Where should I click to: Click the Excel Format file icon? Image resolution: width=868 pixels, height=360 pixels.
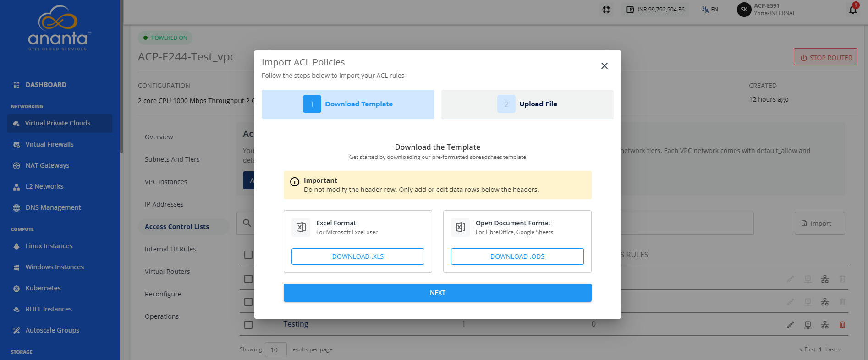pyautogui.click(x=301, y=227)
